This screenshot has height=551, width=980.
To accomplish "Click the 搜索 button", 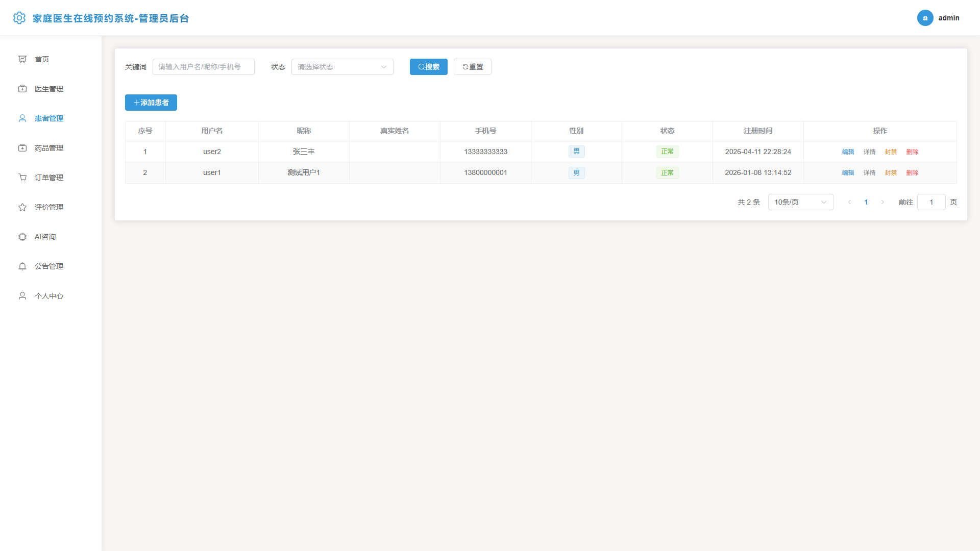I will (x=429, y=67).
